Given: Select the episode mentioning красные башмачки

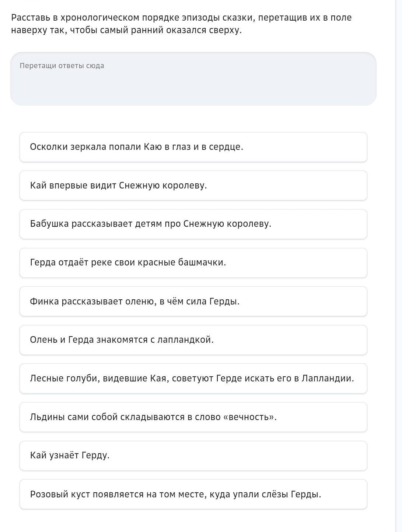Looking at the screenshot, I should coord(193,263).
